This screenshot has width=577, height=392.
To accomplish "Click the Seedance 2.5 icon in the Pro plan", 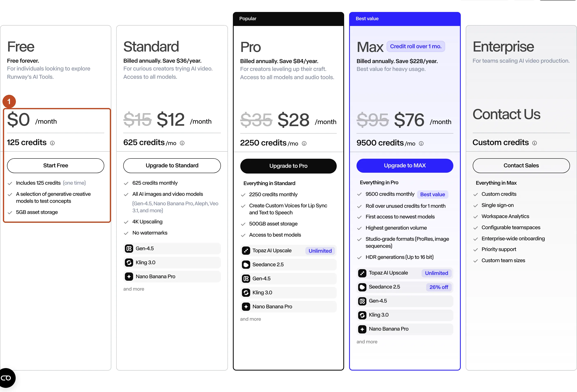I will 246,265.
